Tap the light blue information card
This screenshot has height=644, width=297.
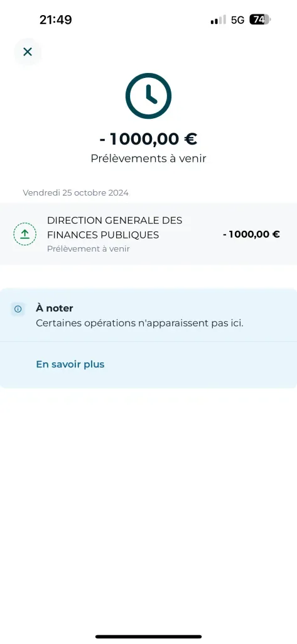(x=148, y=338)
